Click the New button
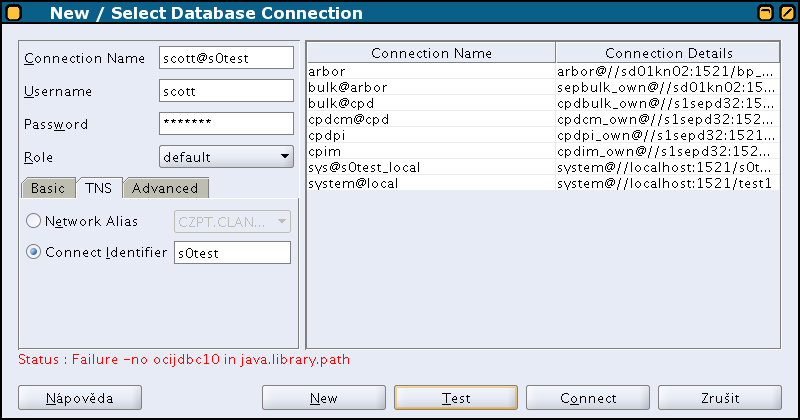The width and height of the screenshot is (800, 420). pyautogui.click(x=323, y=398)
